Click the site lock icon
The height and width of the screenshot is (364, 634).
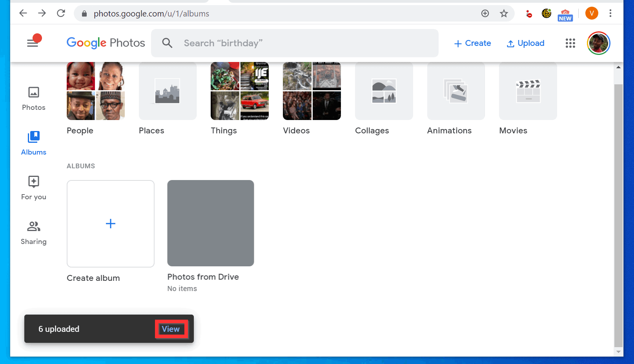point(84,14)
